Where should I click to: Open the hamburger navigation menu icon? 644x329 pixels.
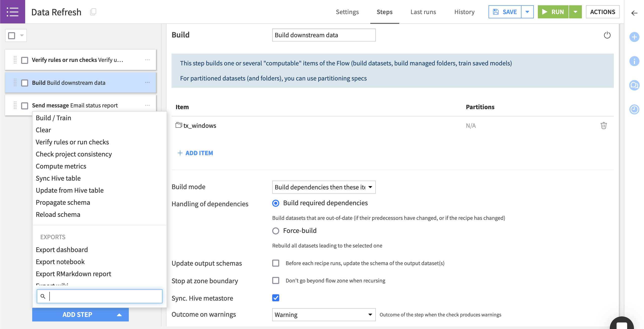tap(13, 12)
